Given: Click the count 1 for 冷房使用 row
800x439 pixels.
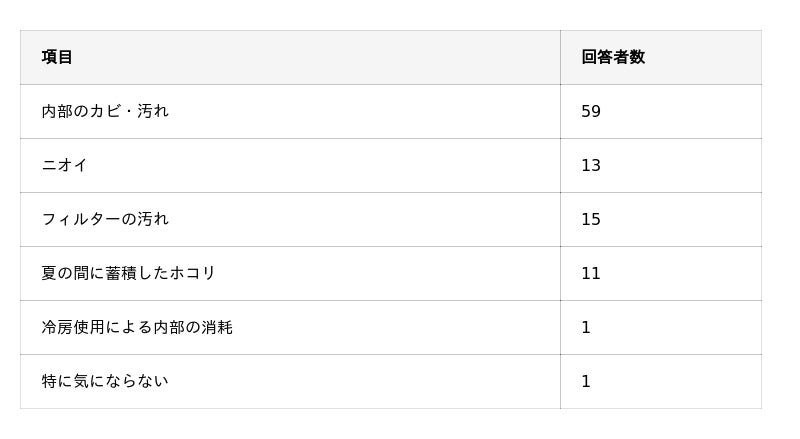Looking at the screenshot, I should point(586,328).
